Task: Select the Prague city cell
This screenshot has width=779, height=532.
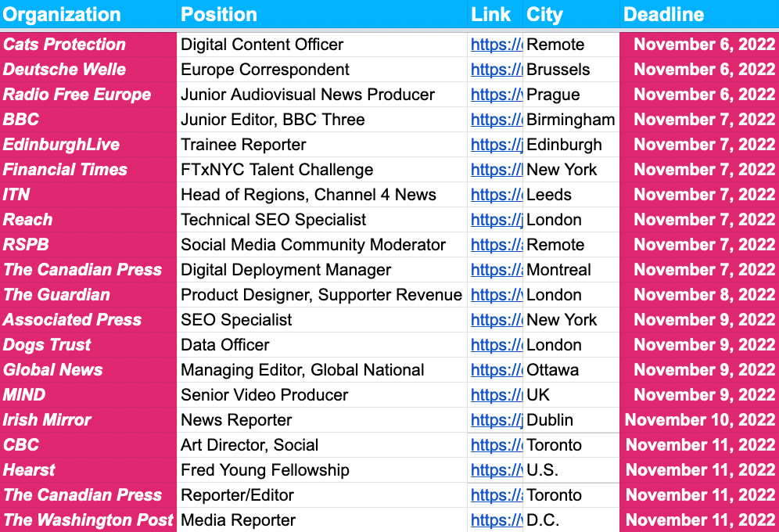Action: pyautogui.click(x=571, y=95)
